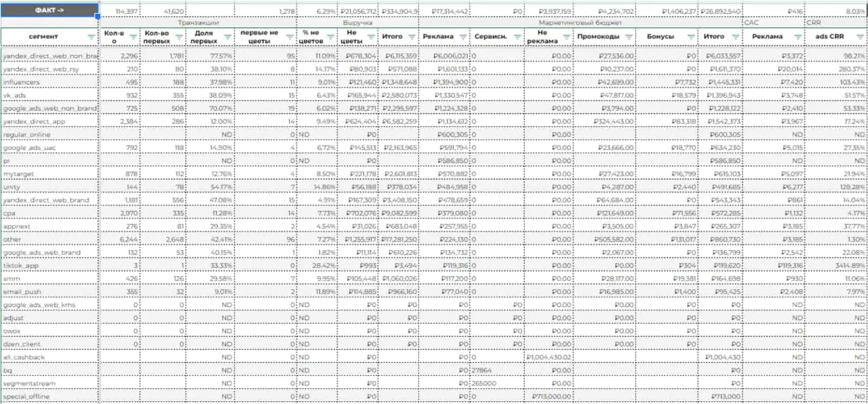Open filter arrow on ads CRR column
868x404 pixels.
860,37
